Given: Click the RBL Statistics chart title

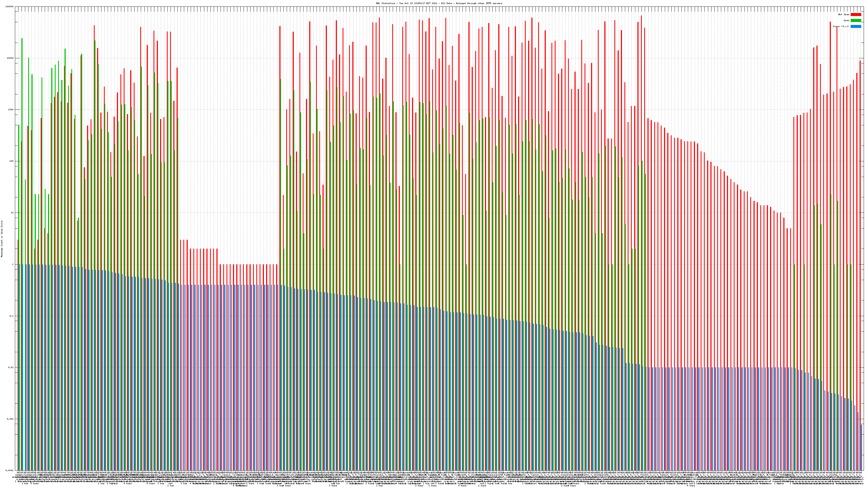Looking at the screenshot, I should (439, 3).
